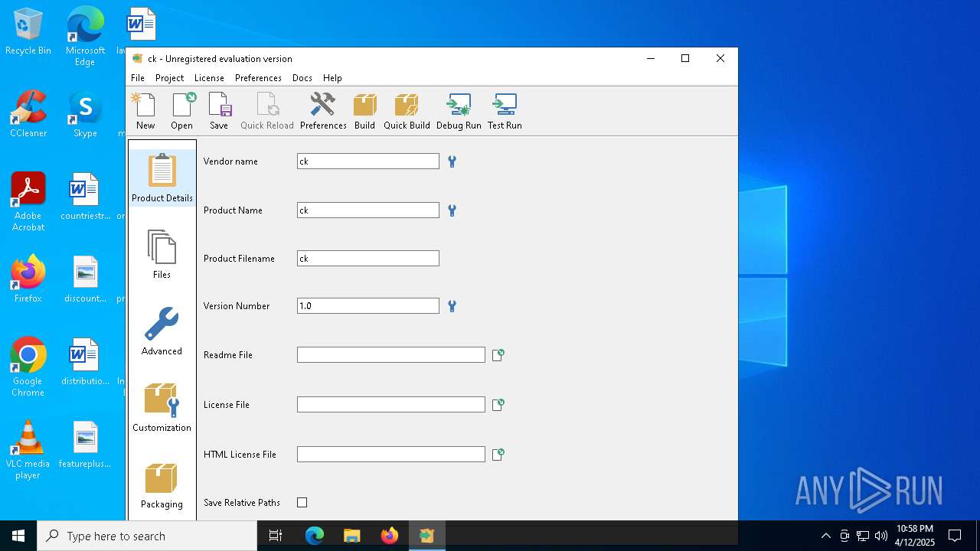The image size is (980, 551).
Task: Open the Project menu
Action: point(169,78)
